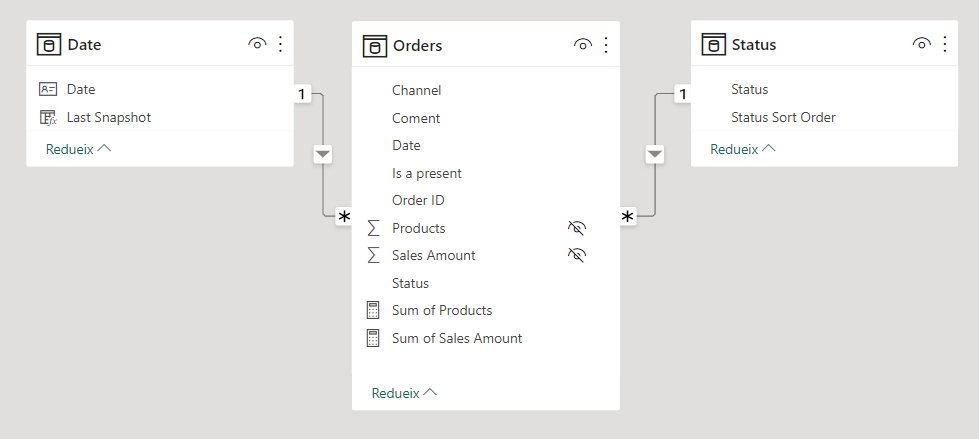Click the Date table icon in header
979x439 pixels.
(x=49, y=44)
